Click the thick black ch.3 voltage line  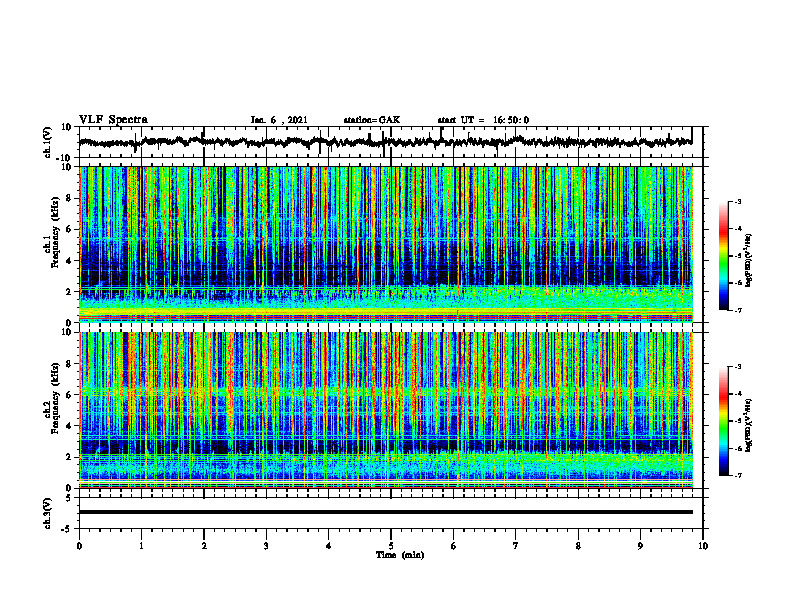386,512
